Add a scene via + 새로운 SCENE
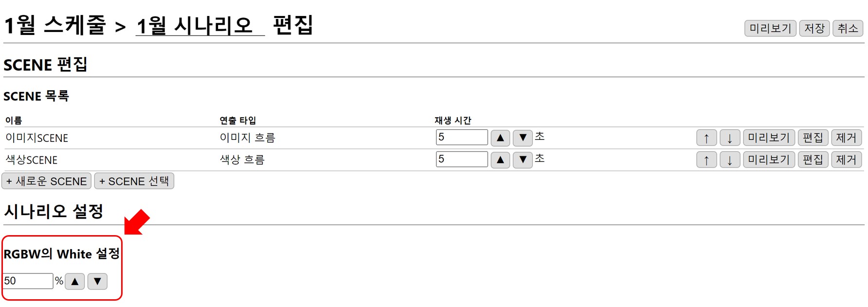Screen dimensions: 868x307 pos(47,181)
